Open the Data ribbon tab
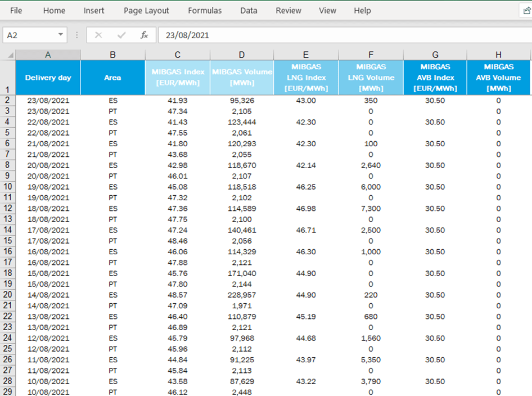 coord(249,11)
